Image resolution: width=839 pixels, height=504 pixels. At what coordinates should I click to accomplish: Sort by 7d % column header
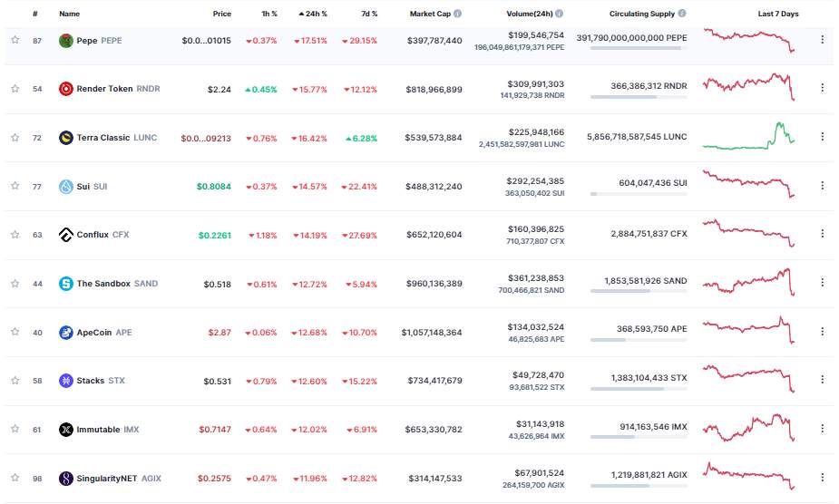coord(369,14)
